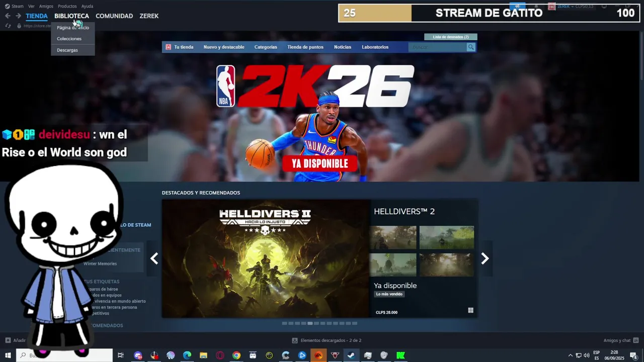The width and height of the screenshot is (644, 362).
Task: Open the Categorías dropdown
Action: pyautogui.click(x=266, y=47)
